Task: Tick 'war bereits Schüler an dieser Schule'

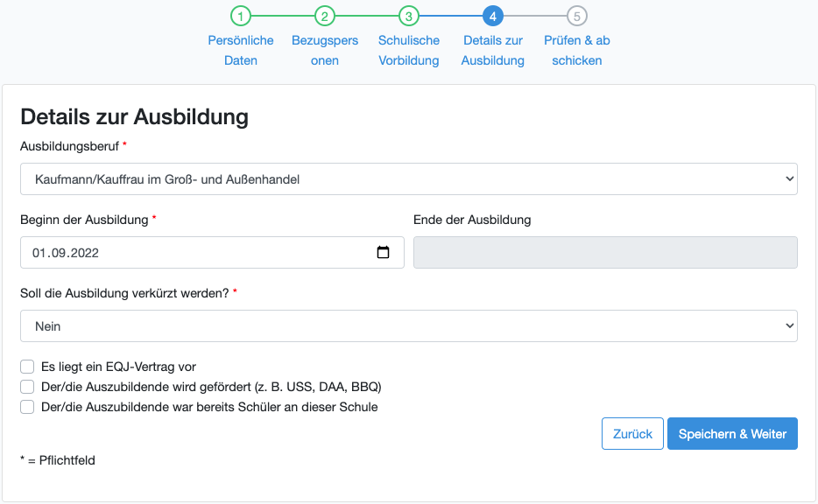Action: point(27,407)
